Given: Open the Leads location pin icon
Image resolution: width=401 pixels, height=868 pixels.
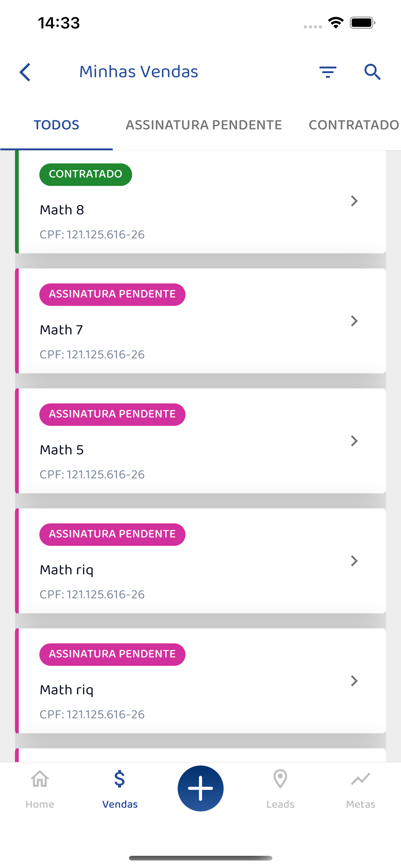Looking at the screenshot, I should (x=280, y=779).
